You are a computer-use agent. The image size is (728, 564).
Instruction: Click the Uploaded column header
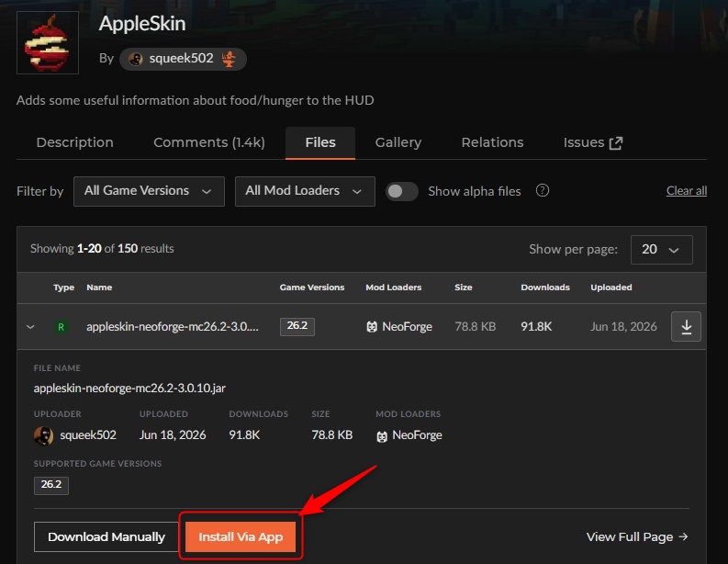[611, 288]
